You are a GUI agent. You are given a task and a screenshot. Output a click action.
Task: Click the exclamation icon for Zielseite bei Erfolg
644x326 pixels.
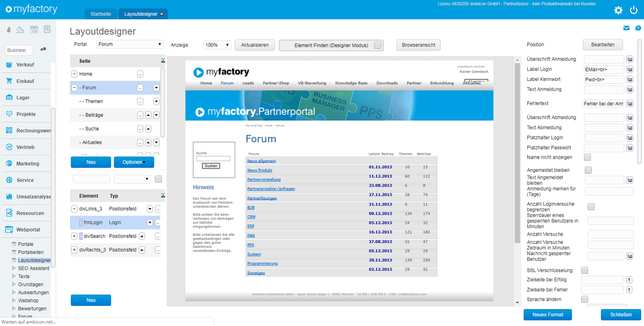point(629,280)
